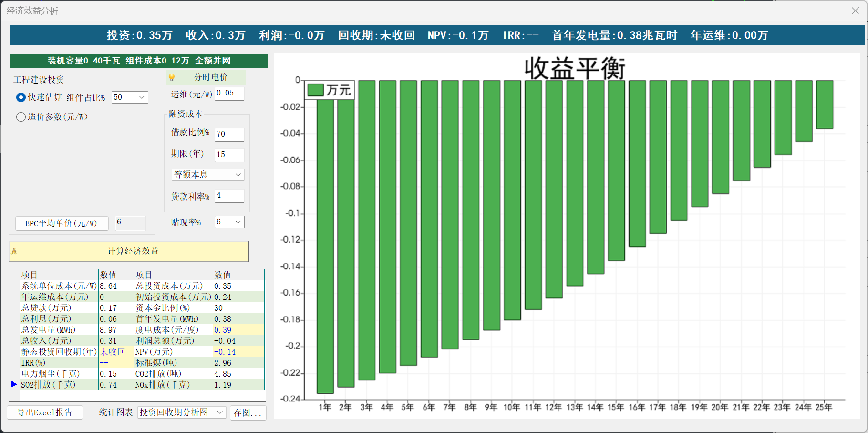Click the green 万元 legend marker
Viewport: 868px width, 433px height.
[315, 90]
